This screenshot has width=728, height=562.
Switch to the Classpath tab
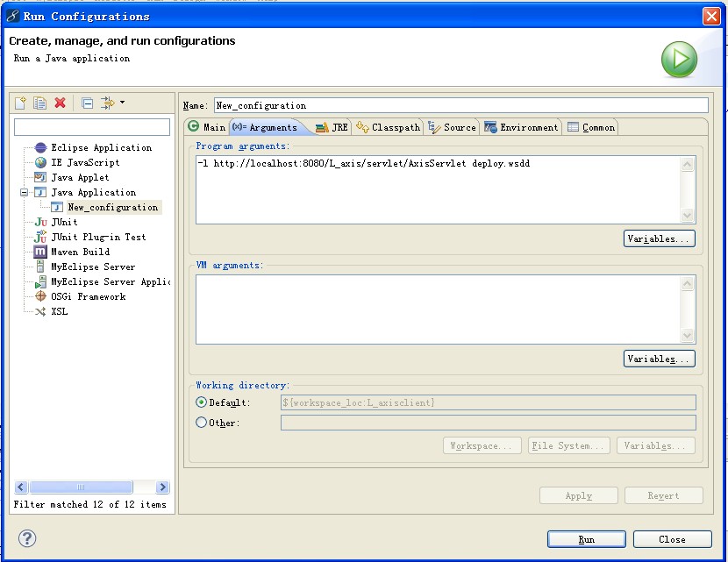click(389, 127)
